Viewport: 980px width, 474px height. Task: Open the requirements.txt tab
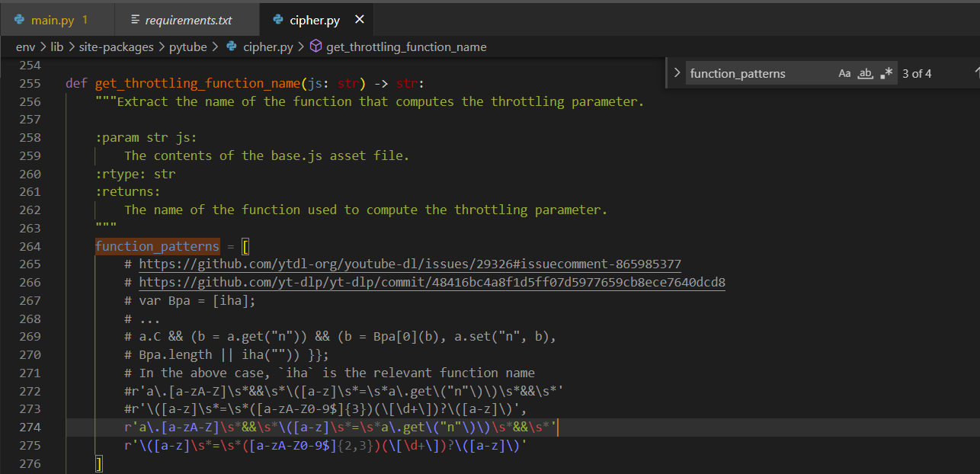187,20
